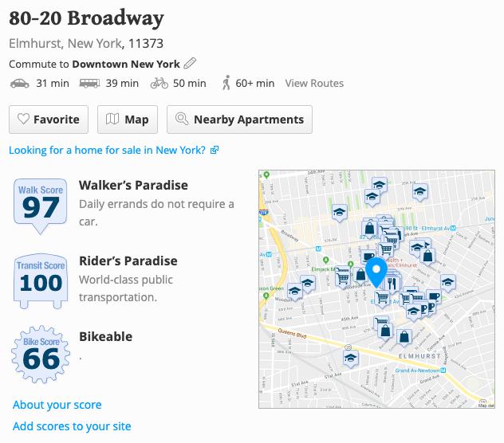Select the car commute time icon
The width and height of the screenshot is (504, 443).
pyautogui.click(x=19, y=83)
